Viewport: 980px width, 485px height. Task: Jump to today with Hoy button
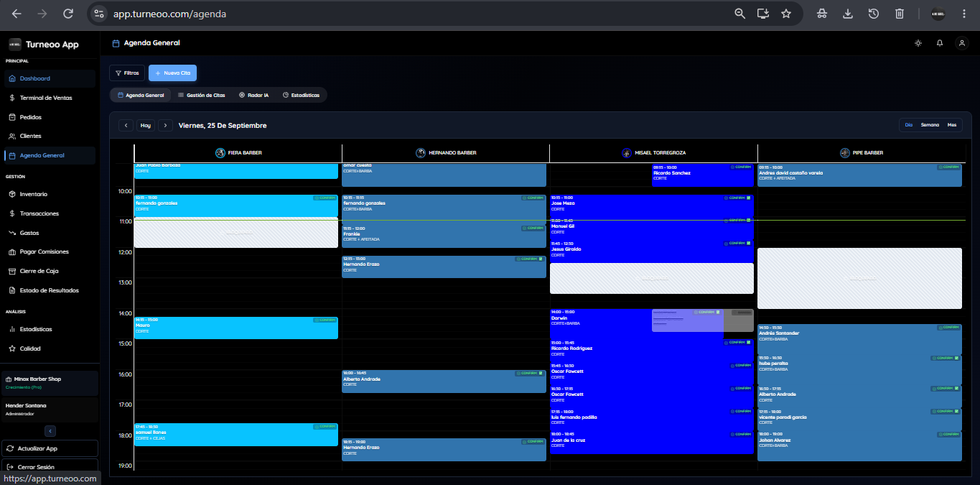pos(146,125)
